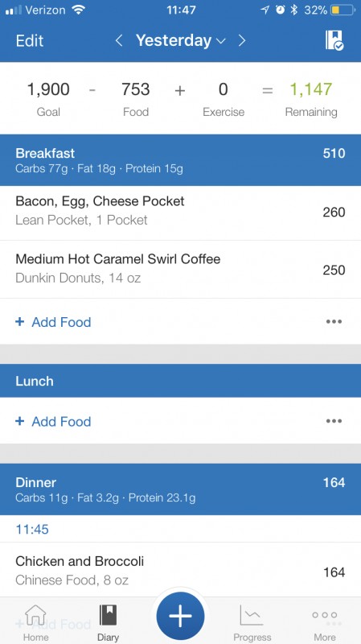Viewport: 361px width, 644px height.
Task: Open the Home tab icon
Action: (35, 615)
